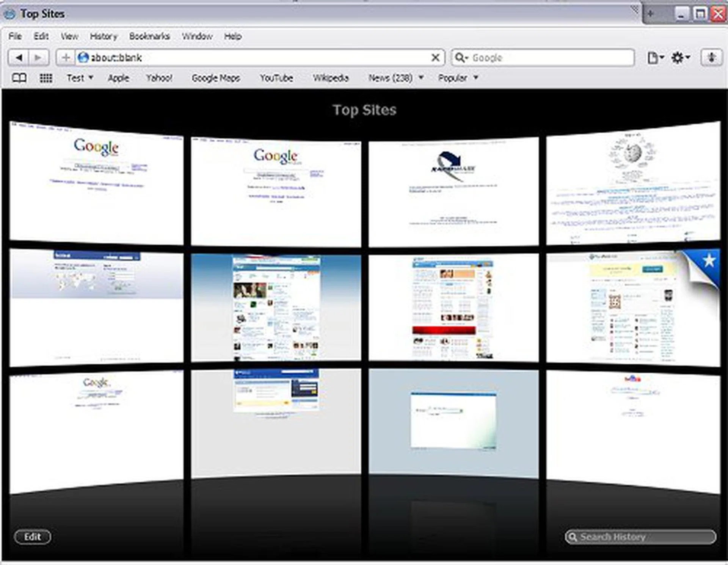
Task: Open the Settings gear menu
Action: coord(680,58)
